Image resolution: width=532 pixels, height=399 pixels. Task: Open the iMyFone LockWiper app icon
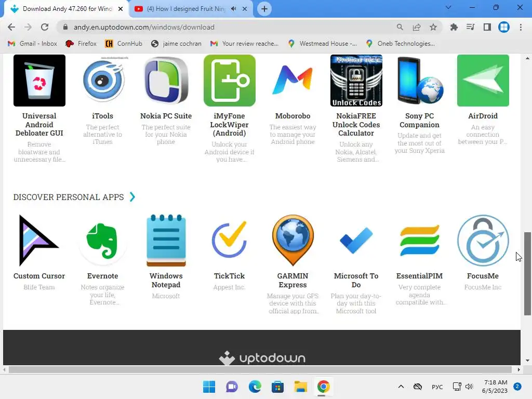click(229, 81)
